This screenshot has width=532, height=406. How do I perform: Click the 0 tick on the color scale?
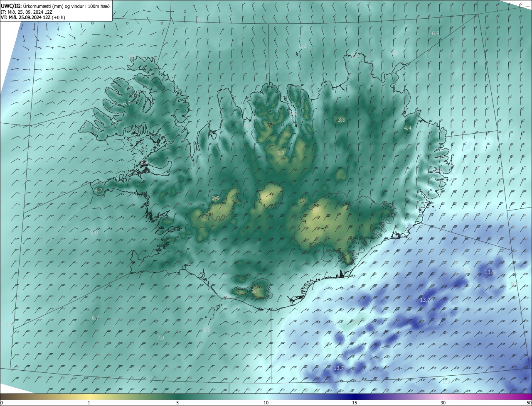(x=2, y=403)
